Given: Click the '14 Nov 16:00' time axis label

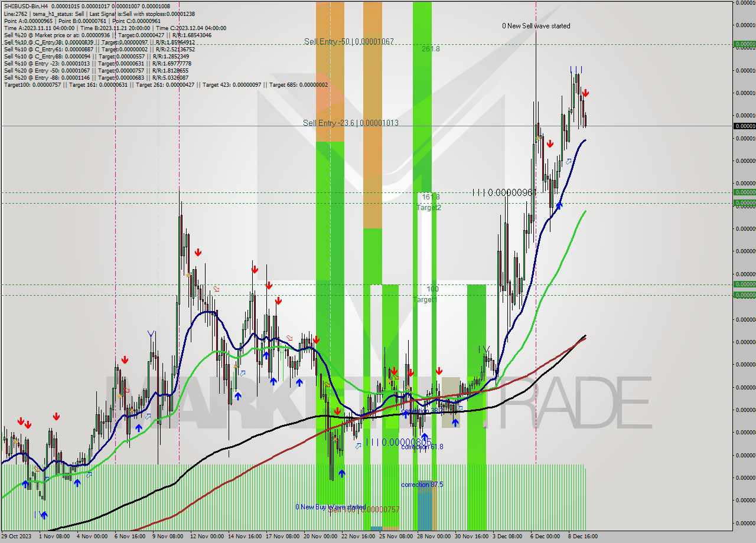Looking at the screenshot, I should point(245,537).
